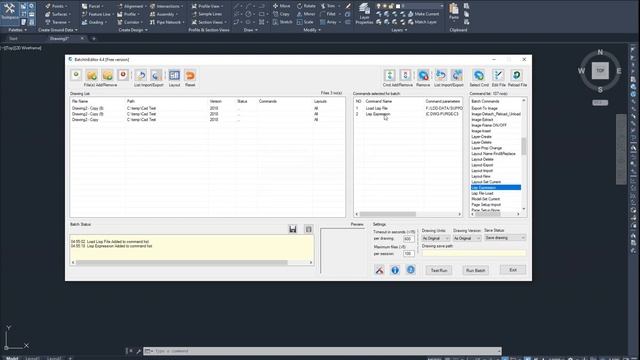
Task: Select Layer Create in Batch Commands list
Action: (x=482, y=137)
